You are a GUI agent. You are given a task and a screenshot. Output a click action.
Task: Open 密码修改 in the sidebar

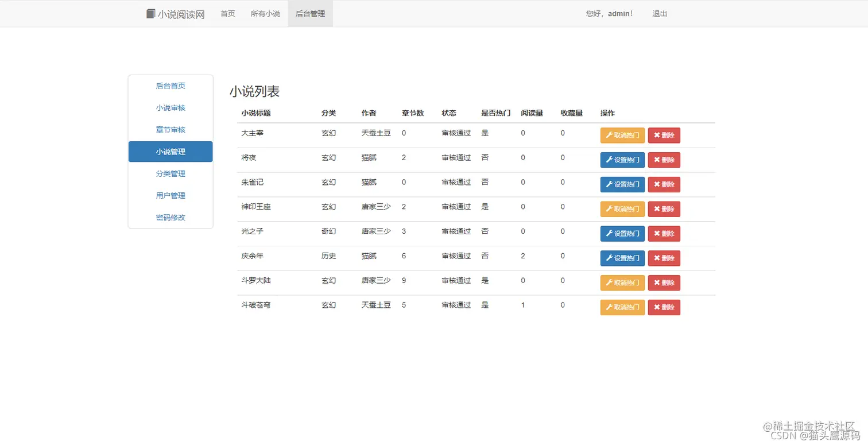[x=170, y=218]
